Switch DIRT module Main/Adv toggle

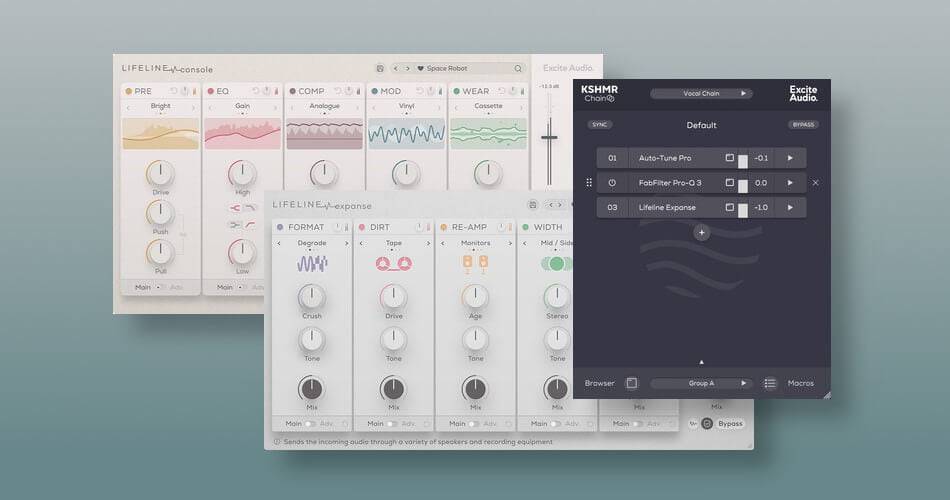pos(392,424)
